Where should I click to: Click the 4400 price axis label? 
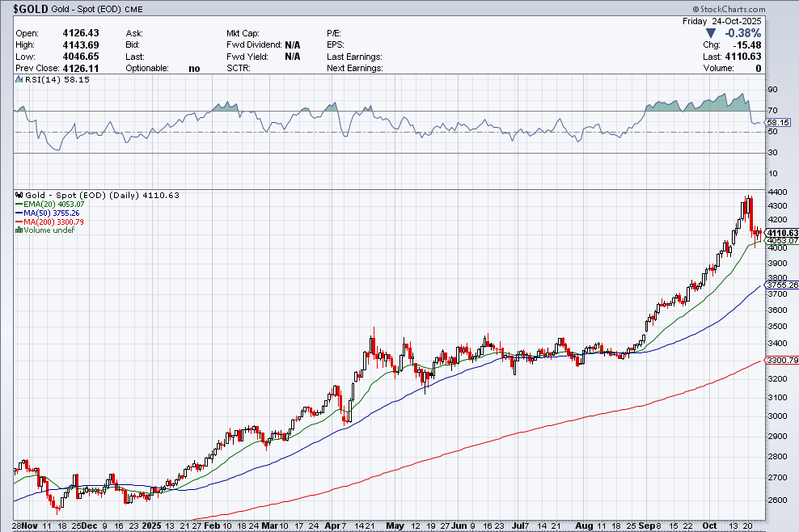tap(778, 192)
